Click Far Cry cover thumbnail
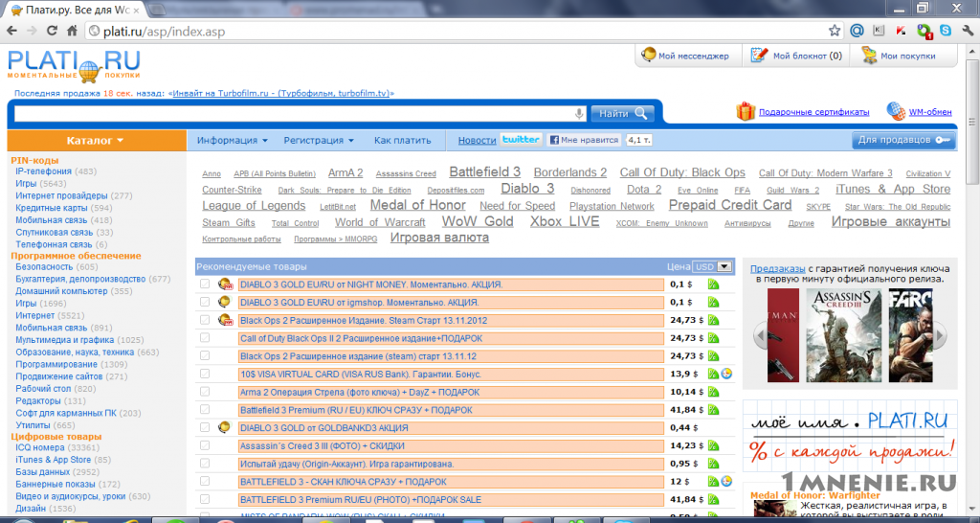 pyautogui.click(x=911, y=335)
